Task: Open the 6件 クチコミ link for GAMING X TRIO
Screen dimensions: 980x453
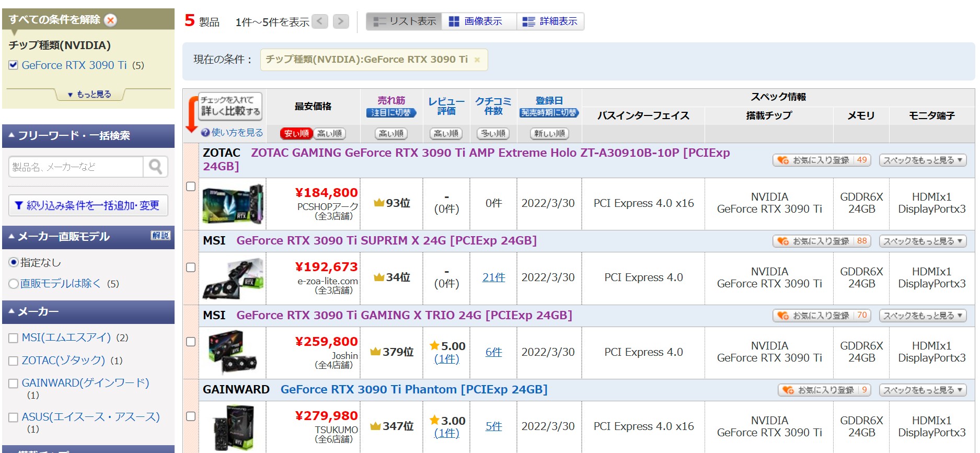Action: (493, 352)
